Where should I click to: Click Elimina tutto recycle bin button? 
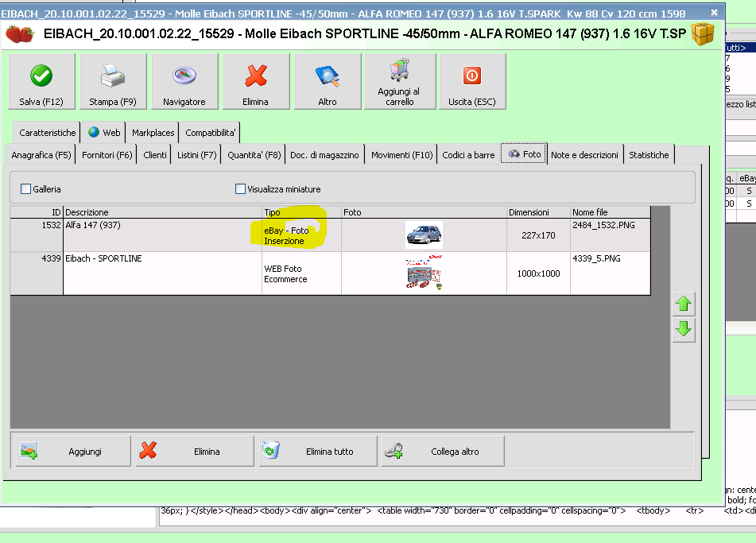tap(318, 452)
